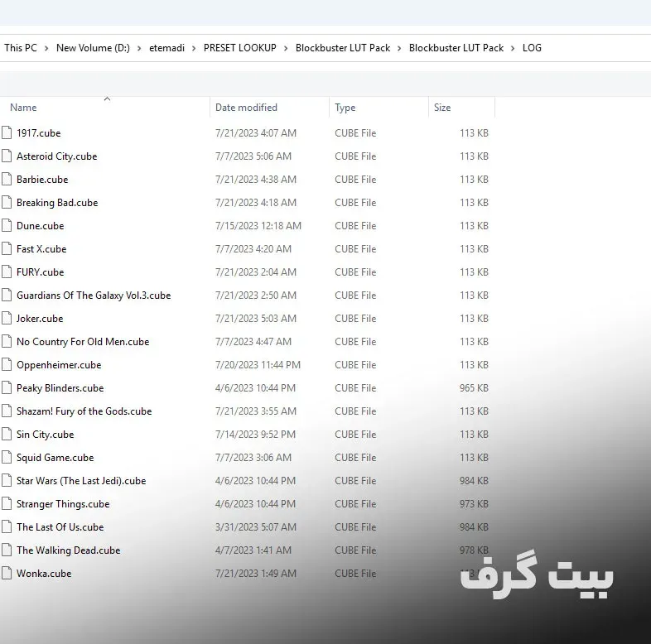Open the etemadi breadcrumb folder
Screen dimensions: 651x644
167,48
